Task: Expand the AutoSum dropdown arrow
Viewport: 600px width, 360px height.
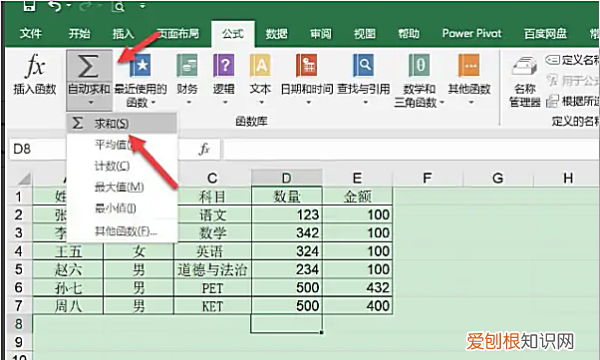Action: tap(91, 103)
